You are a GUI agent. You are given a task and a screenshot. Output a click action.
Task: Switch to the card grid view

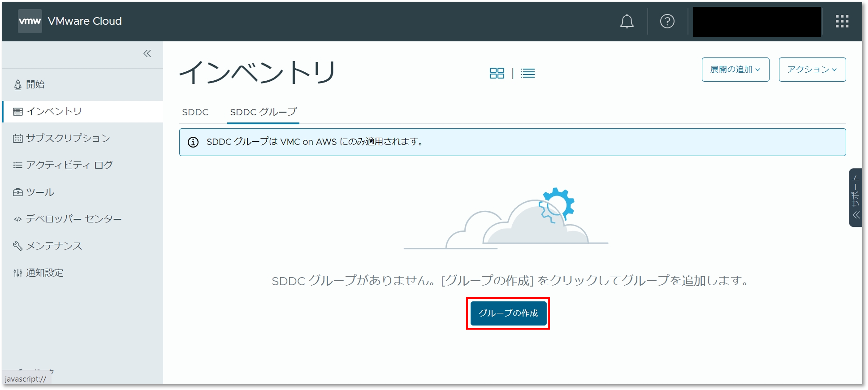pyautogui.click(x=497, y=73)
